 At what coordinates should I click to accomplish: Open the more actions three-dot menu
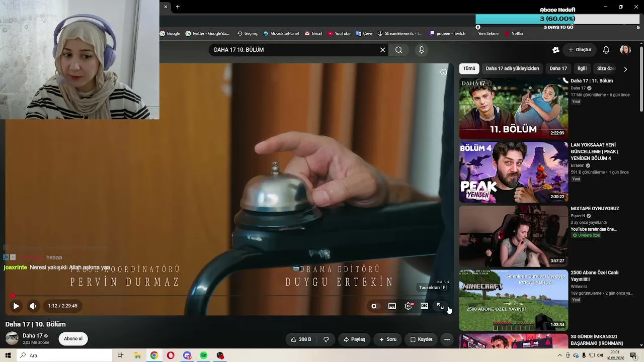[447, 339]
